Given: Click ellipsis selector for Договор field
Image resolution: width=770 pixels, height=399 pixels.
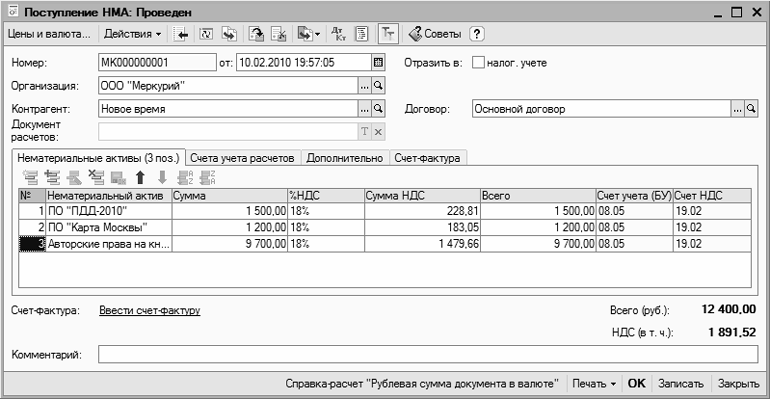Looking at the screenshot, I should pyautogui.click(x=737, y=109).
